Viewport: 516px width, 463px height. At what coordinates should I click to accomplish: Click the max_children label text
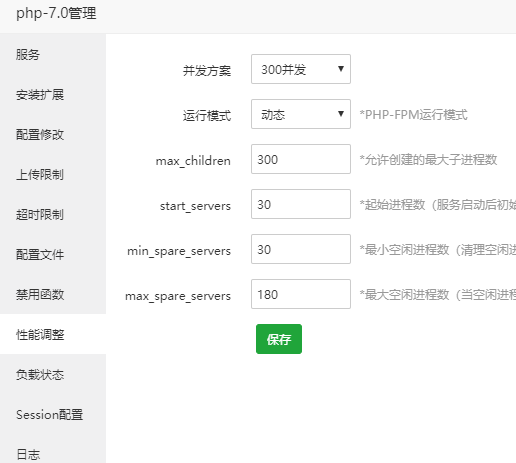(x=193, y=161)
